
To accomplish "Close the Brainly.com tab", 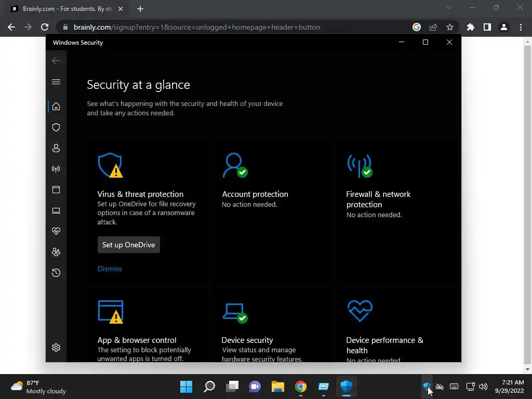I will (121, 9).
